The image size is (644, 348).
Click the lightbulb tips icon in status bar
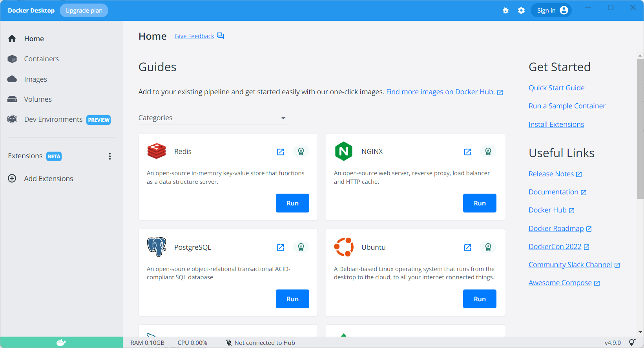[632, 343]
